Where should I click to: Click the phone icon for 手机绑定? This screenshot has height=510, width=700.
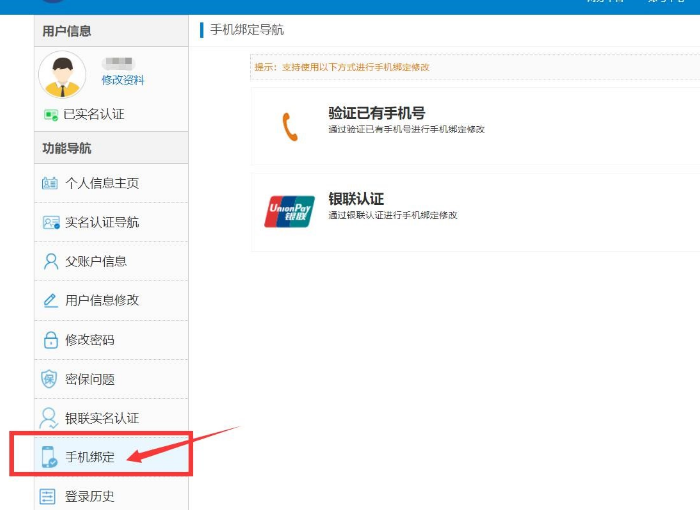click(x=49, y=457)
